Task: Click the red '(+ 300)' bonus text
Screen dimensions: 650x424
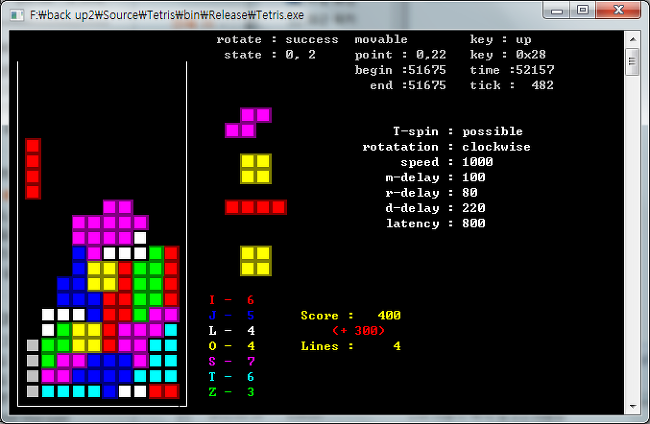Action: click(x=359, y=331)
